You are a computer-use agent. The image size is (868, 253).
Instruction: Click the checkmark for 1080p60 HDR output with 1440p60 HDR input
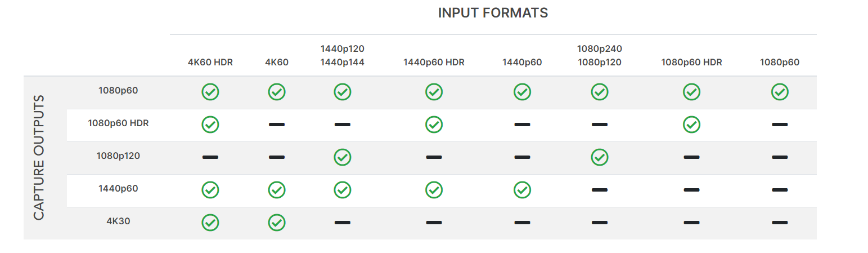point(434,125)
